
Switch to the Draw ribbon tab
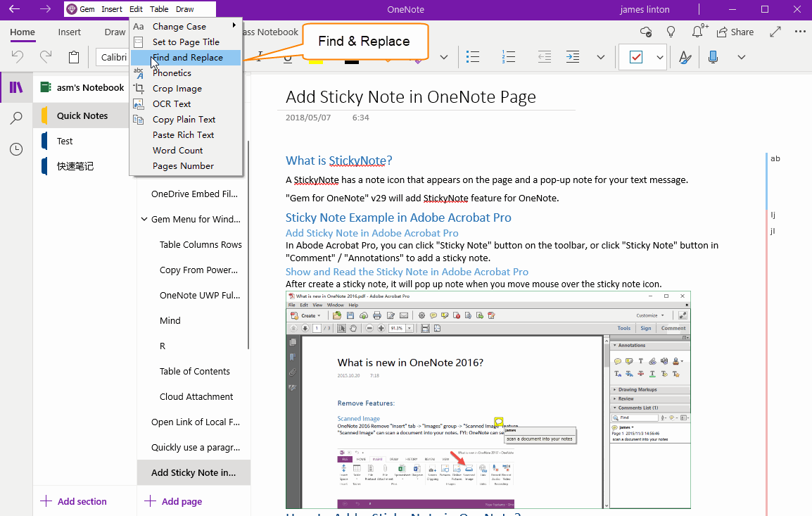tap(115, 32)
